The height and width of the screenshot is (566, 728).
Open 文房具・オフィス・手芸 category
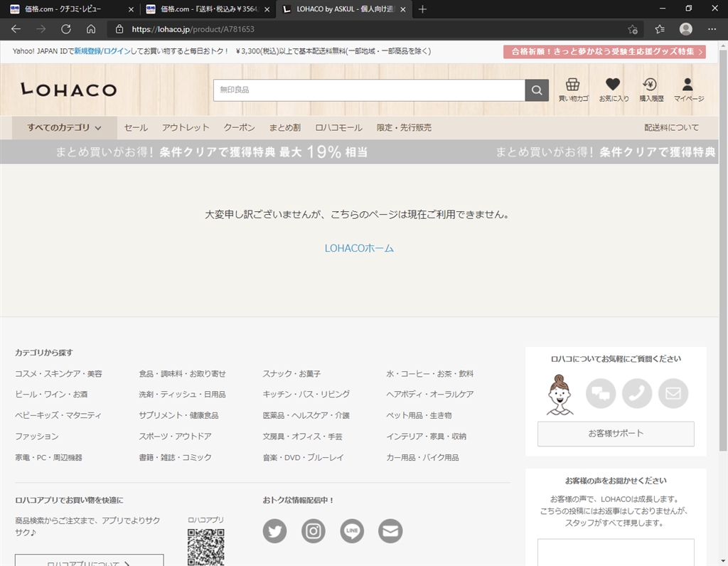[x=303, y=437]
